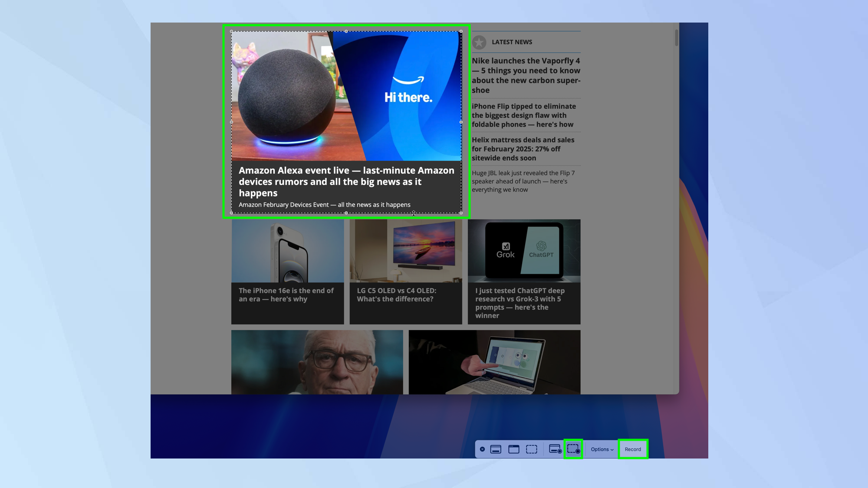The height and width of the screenshot is (488, 868).
Task: Click the right-edge middle selection handle
Action: [x=461, y=122]
